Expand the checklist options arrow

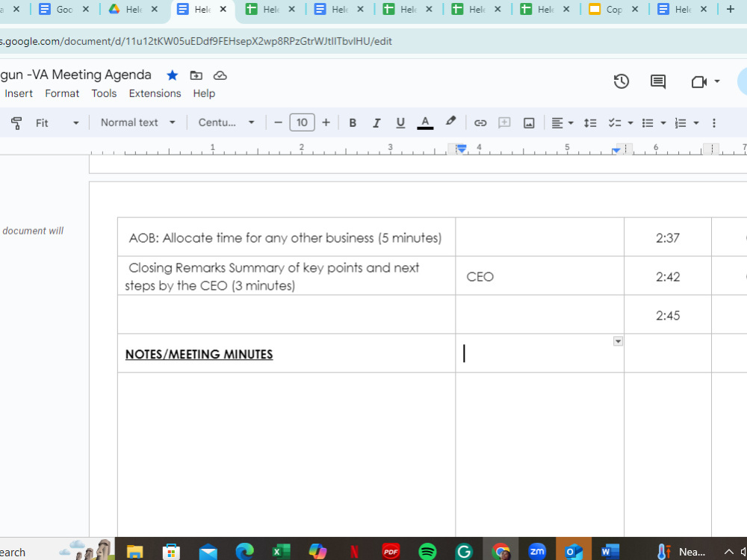(630, 123)
